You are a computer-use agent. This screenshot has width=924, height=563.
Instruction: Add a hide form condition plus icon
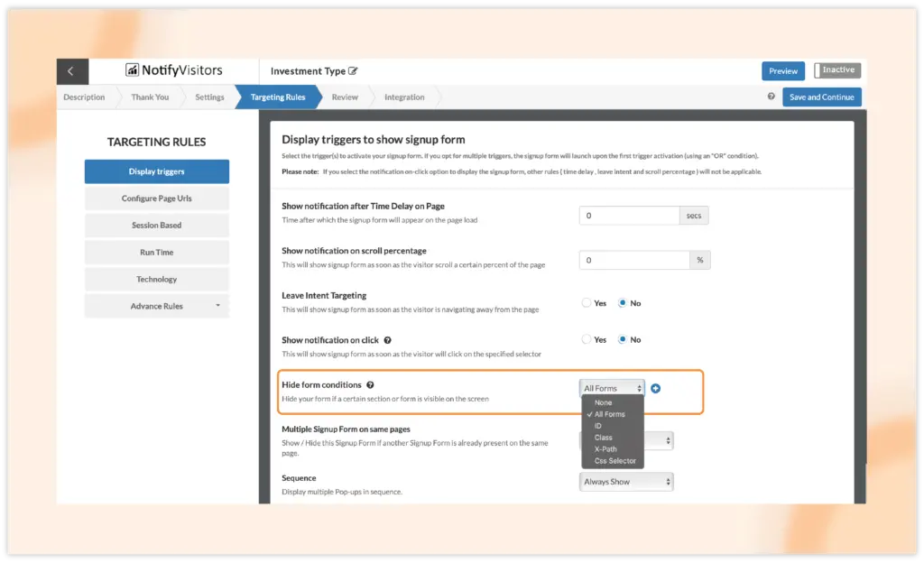click(x=656, y=388)
